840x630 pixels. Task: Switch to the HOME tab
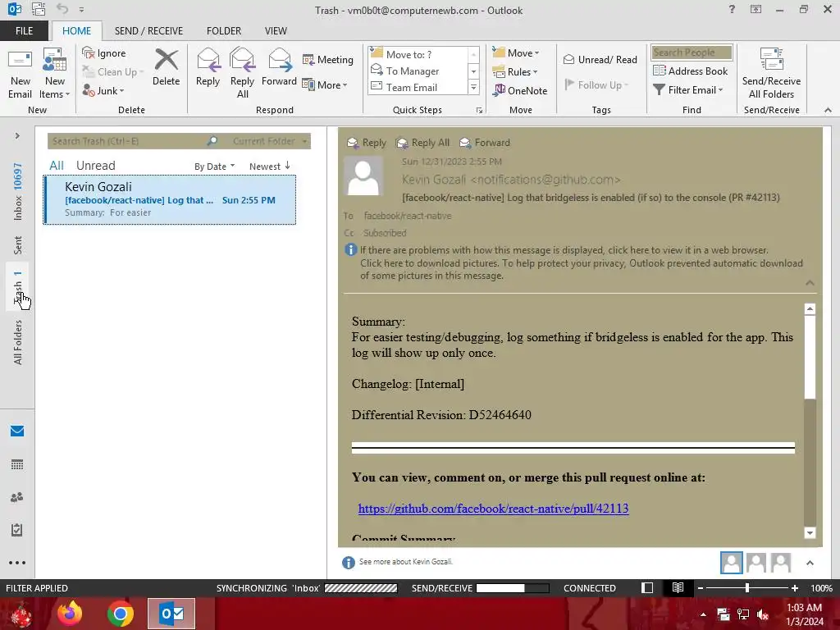(76, 31)
